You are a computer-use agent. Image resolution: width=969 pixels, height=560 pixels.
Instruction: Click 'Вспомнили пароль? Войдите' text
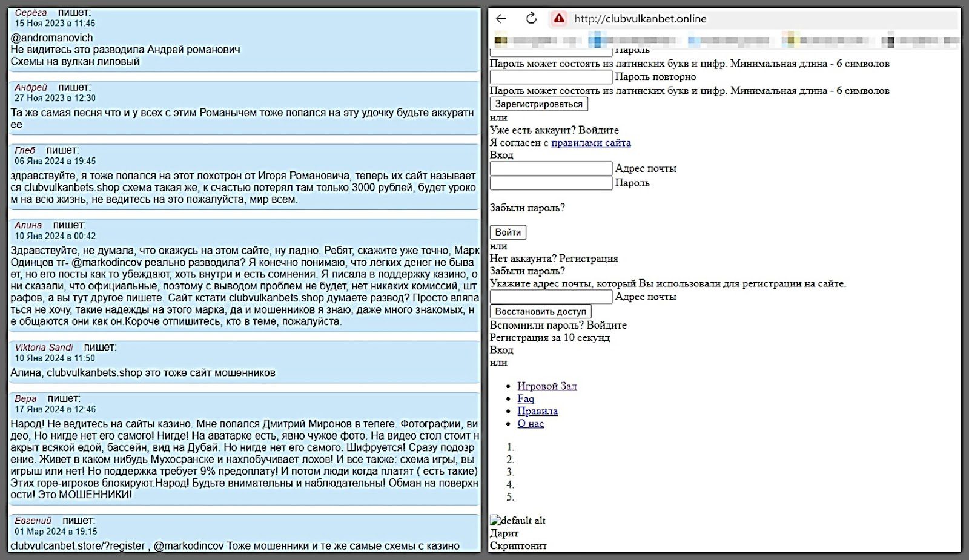(x=558, y=325)
